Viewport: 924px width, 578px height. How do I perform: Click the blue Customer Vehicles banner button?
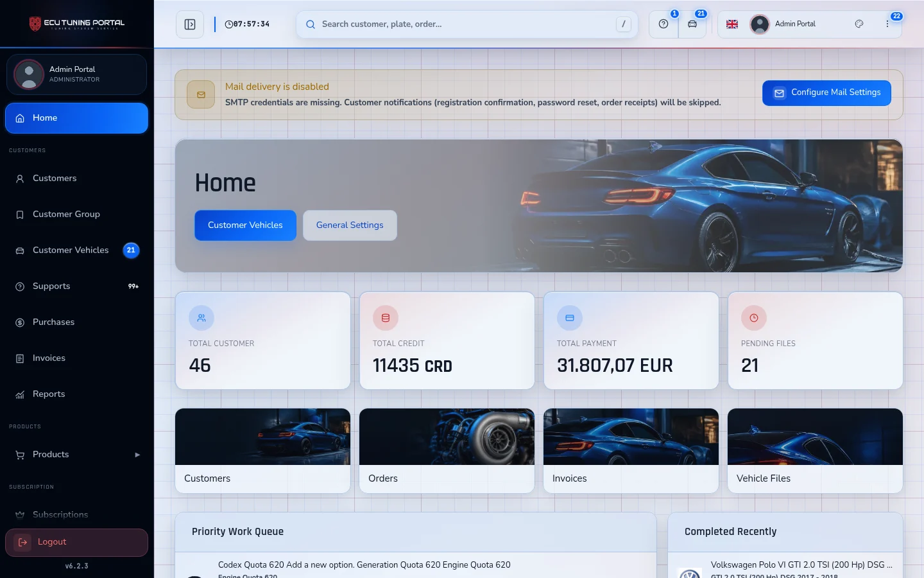point(245,225)
